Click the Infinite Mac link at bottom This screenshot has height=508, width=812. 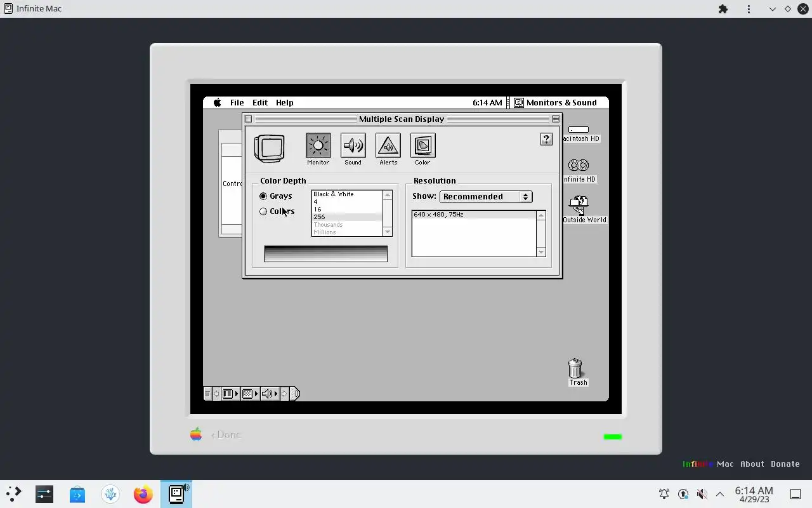click(x=708, y=464)
